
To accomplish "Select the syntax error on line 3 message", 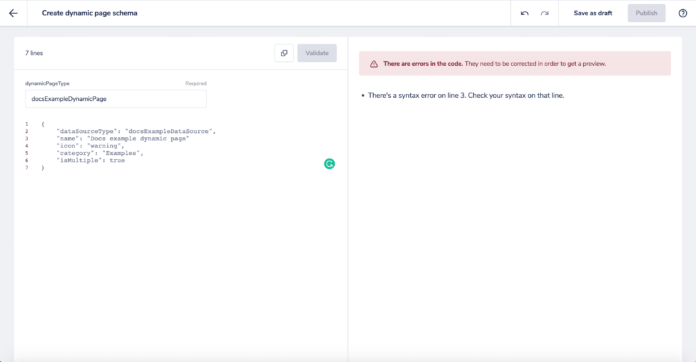I will pyautogui.click(x=466, y=95).
